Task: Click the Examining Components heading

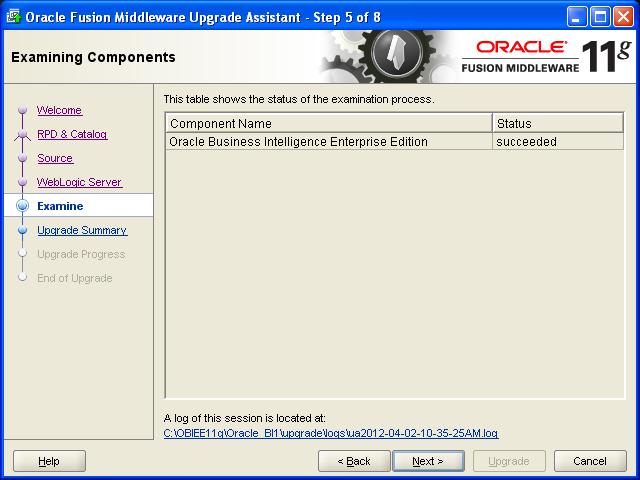Action: click(93, 57)
